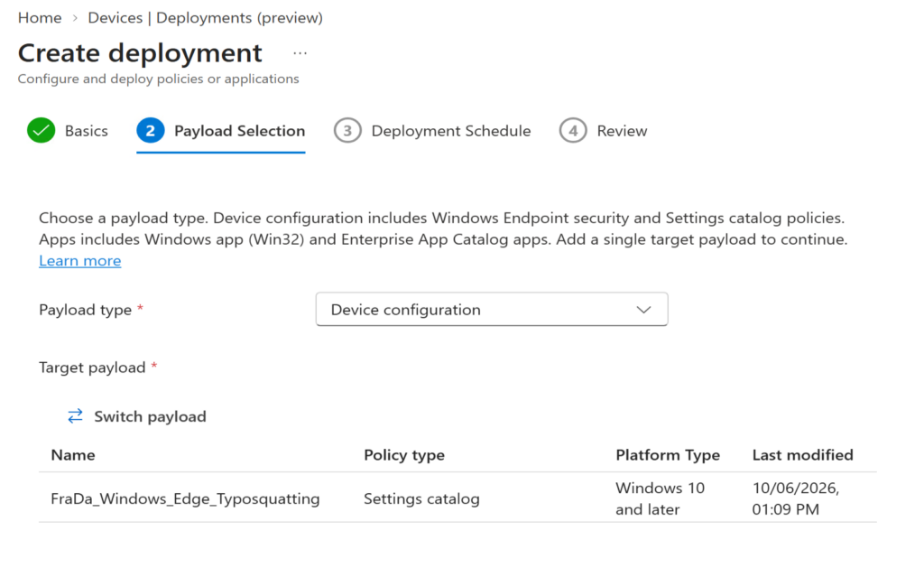Sort by Platform Type column header
The width and height of the screenshot is (924, 568).
pos(668,455)
